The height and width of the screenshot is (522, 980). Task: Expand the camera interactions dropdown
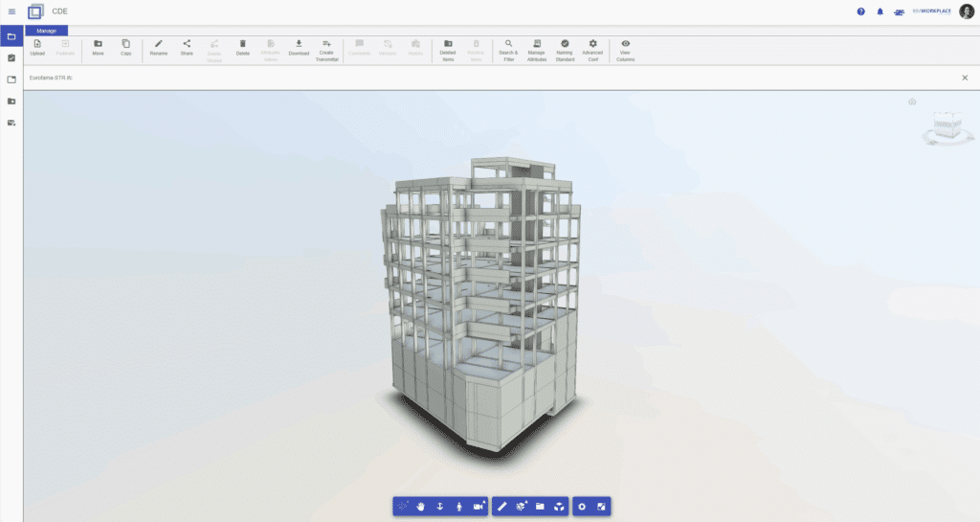(x=479, y=506)
